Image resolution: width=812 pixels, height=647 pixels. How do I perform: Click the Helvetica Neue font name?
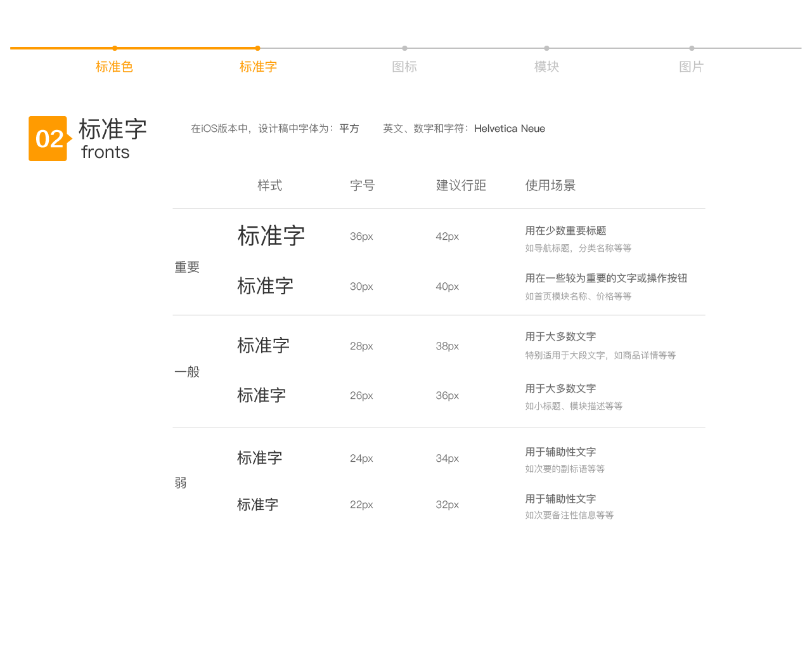[x=510, y=129]
